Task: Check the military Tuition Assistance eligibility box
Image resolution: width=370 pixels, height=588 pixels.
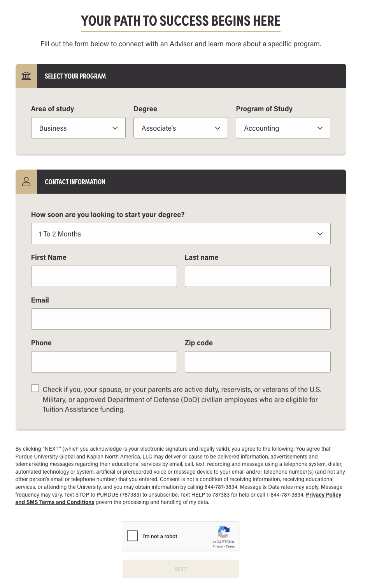Action: [x=35, y=388]
